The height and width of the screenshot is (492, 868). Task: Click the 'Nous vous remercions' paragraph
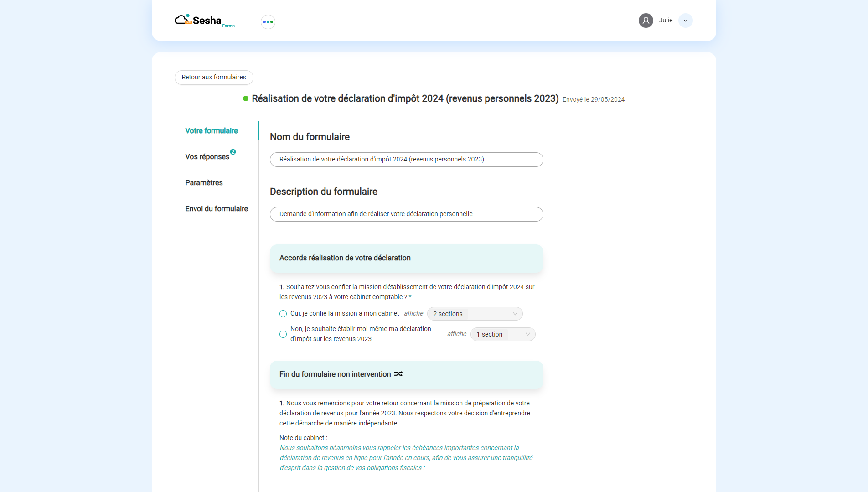tap(405, 413)
